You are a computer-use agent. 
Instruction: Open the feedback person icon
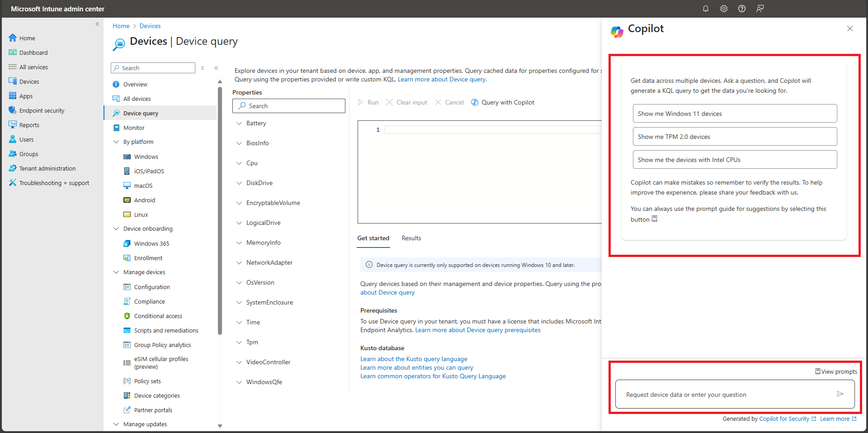[760, 9]
